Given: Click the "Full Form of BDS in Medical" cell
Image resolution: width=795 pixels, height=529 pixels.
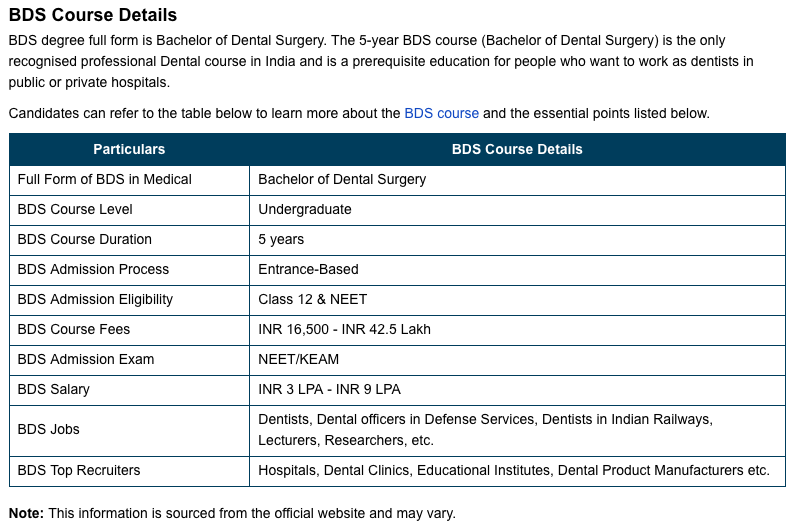Looking at the screenshot, I should (x=104, y=179).
